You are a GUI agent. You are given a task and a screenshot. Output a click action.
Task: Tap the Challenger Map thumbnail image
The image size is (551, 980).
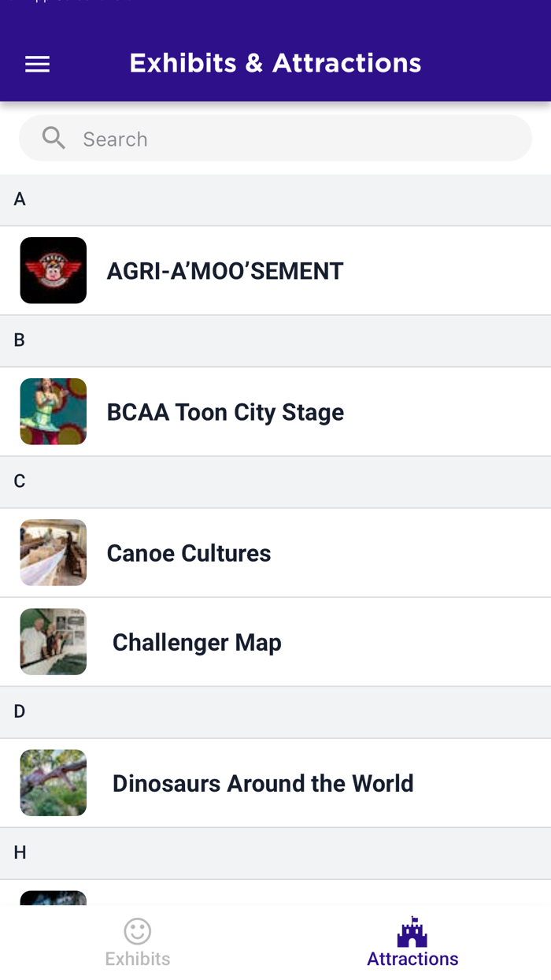(54, 641)
